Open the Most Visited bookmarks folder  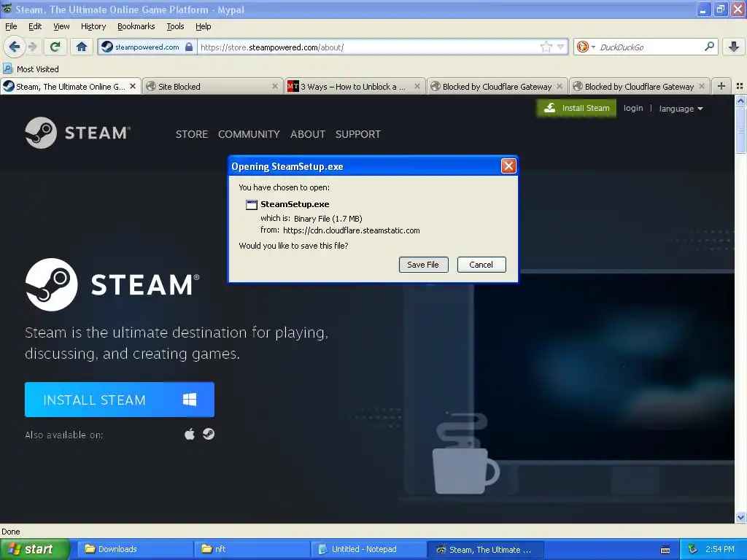pos(31,69)
